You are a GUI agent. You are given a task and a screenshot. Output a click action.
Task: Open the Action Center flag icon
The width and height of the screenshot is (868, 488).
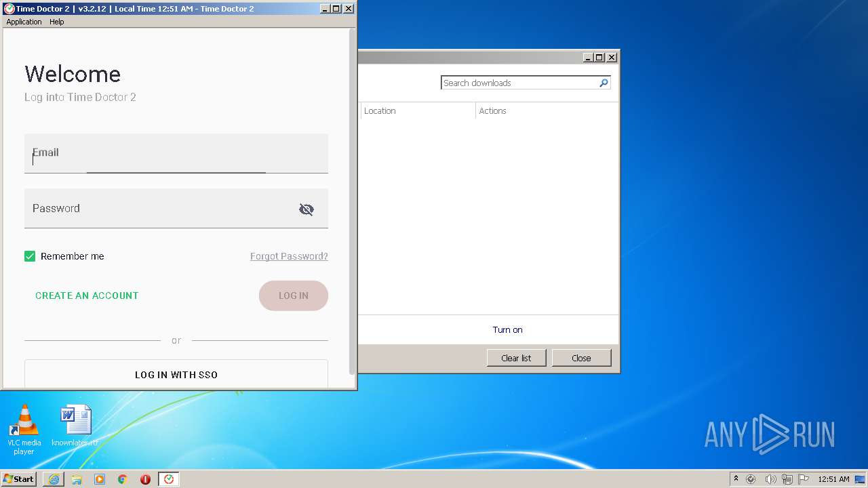click(804, 479)
